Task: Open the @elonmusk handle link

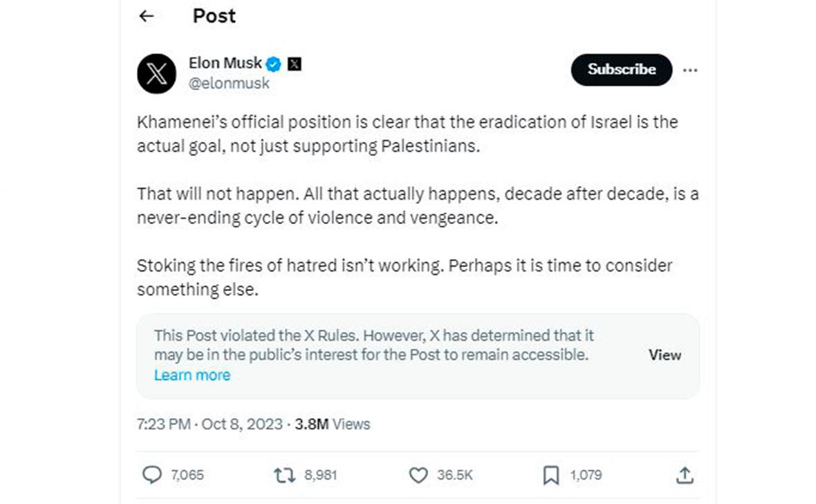Action: pyautogui.click(x=229, y=84)
